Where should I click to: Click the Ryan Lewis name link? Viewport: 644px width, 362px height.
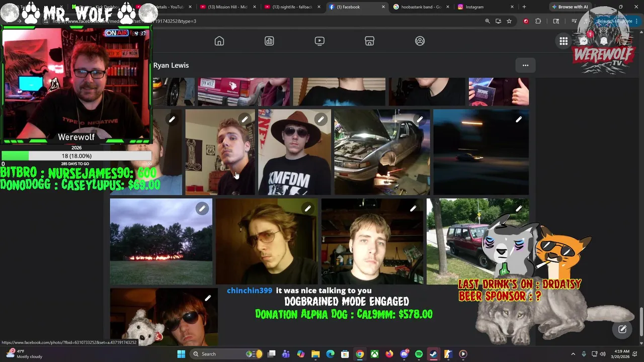point(171,65)
